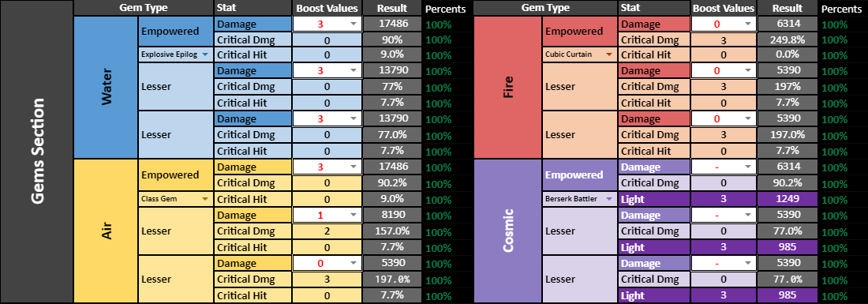Select the Fire gem type cell
This screenshot has width=868, height=304.
[508, 87]
